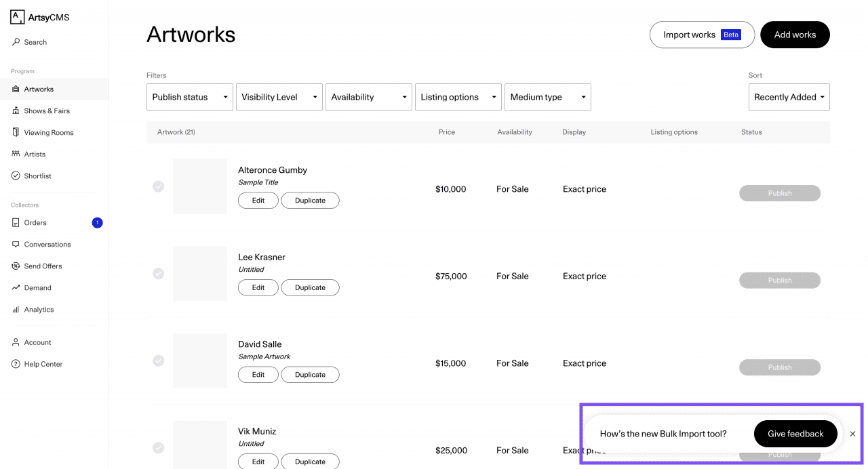Edit the Vik Muniz artwork
Screen dimensions: 868x469
point(258,462)
